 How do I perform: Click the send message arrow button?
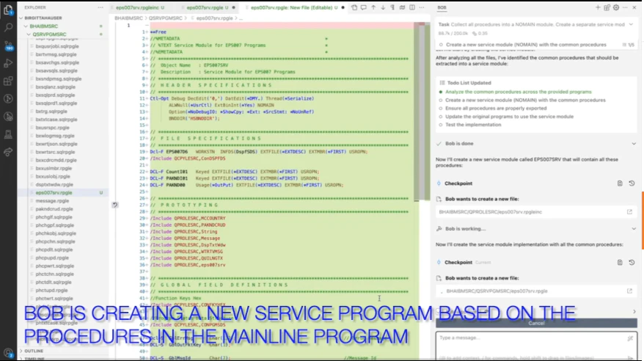(631, 357)
